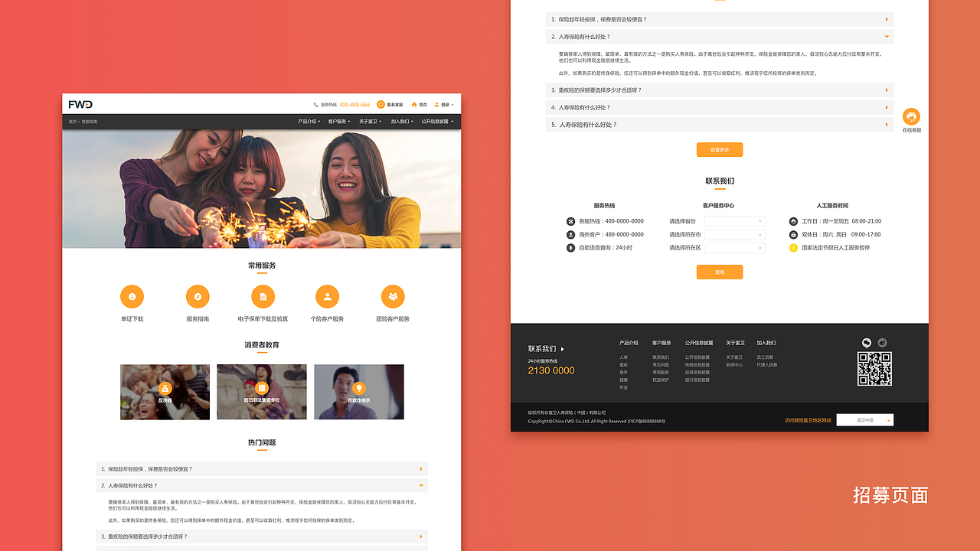Open the 客户服务 navigation dropdown
The image size is (980, 551).
pyautogui.click(x=339, y=122)
